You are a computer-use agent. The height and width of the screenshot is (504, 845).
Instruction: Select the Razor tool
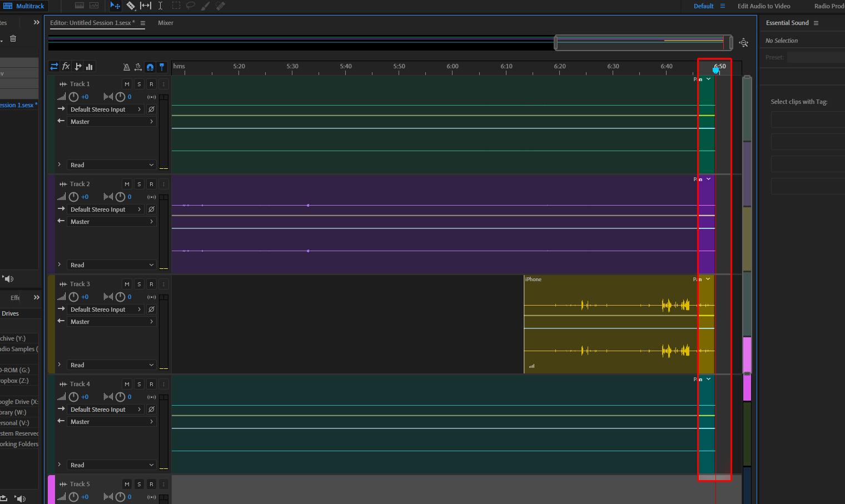[131, 6]
